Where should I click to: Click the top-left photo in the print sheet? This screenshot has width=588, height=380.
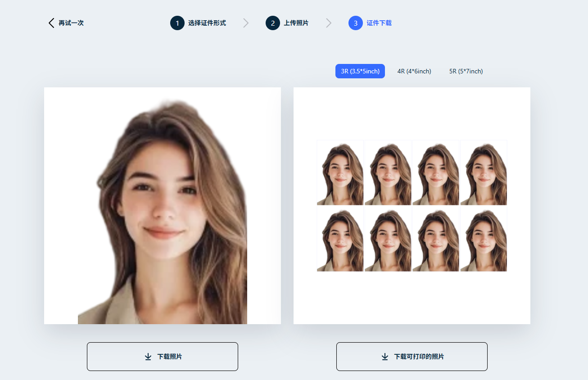[x=340, y=173]
